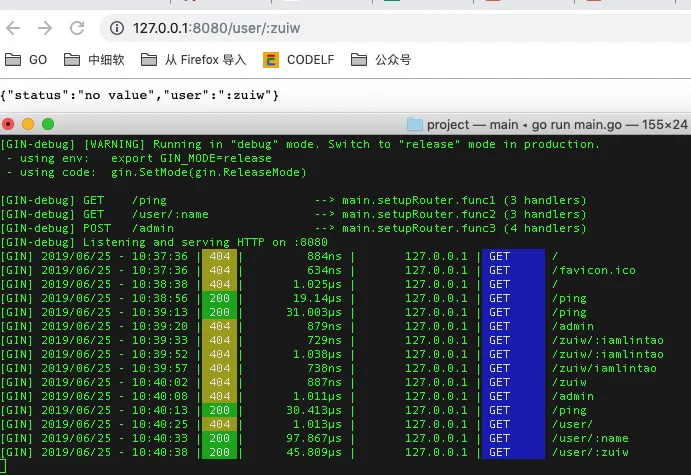Click GET method cell at 10:40:38
Viewport: 691px width, 475px height.
(513, 453)
